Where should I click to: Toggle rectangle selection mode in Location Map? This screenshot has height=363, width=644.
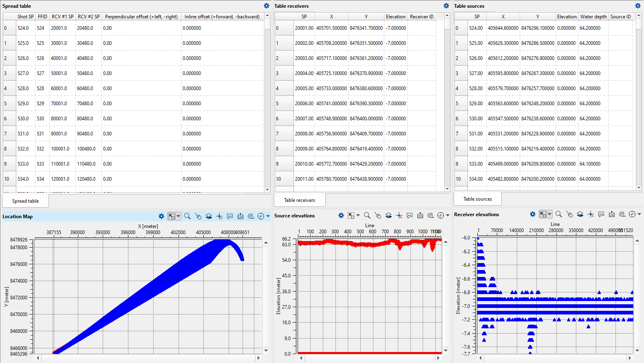(172, 216)
